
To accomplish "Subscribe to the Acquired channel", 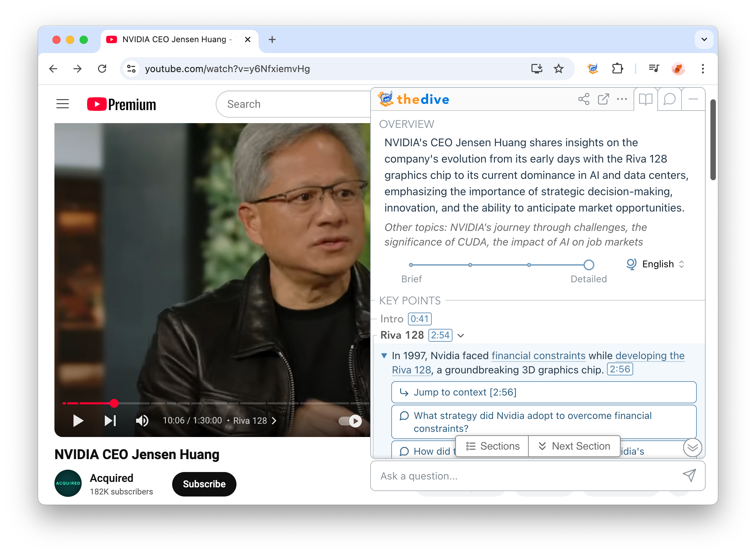I will (204, 484).
